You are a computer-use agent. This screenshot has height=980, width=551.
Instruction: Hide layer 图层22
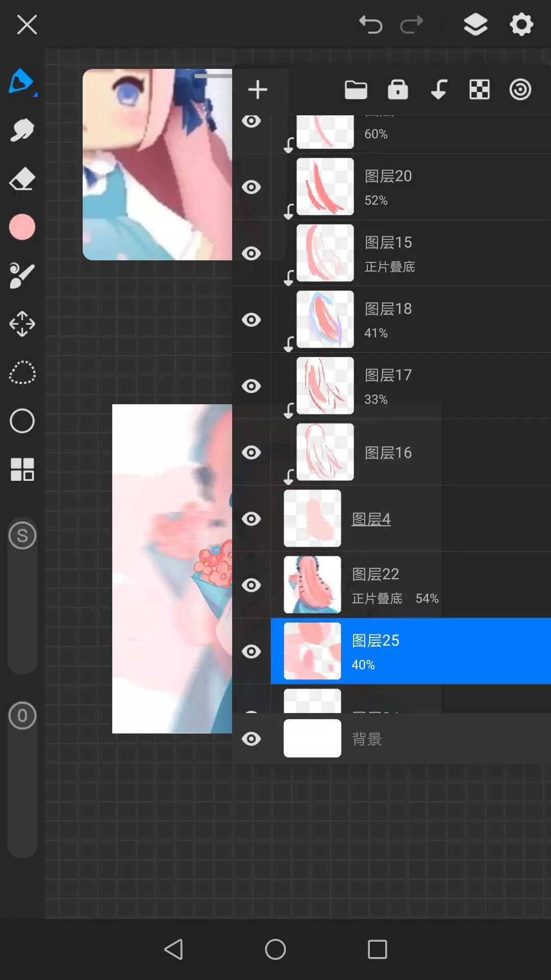(251, 585)
